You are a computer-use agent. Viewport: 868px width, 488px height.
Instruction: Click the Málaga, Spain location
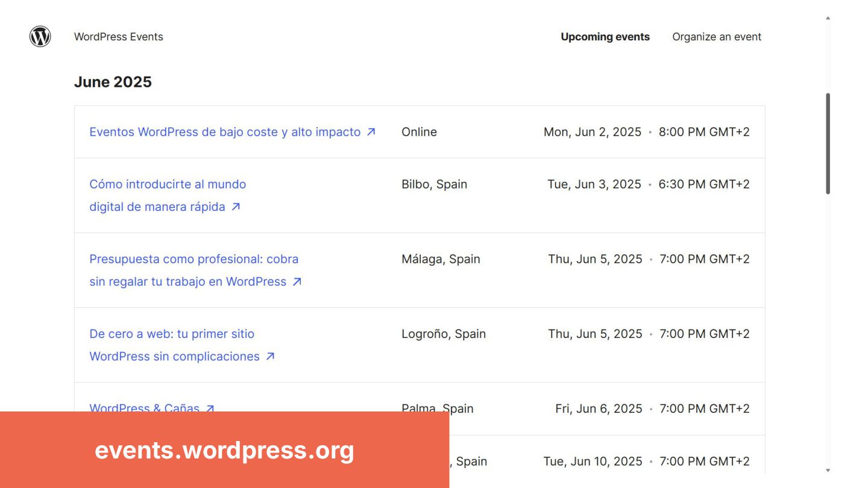[x=441, y=259]
